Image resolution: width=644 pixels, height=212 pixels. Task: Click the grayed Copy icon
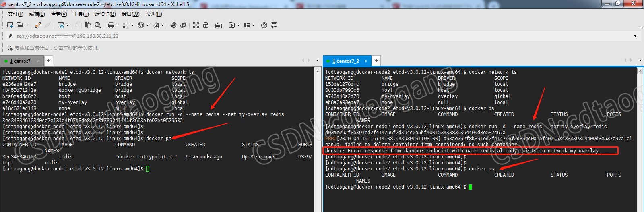pos(78,25)
